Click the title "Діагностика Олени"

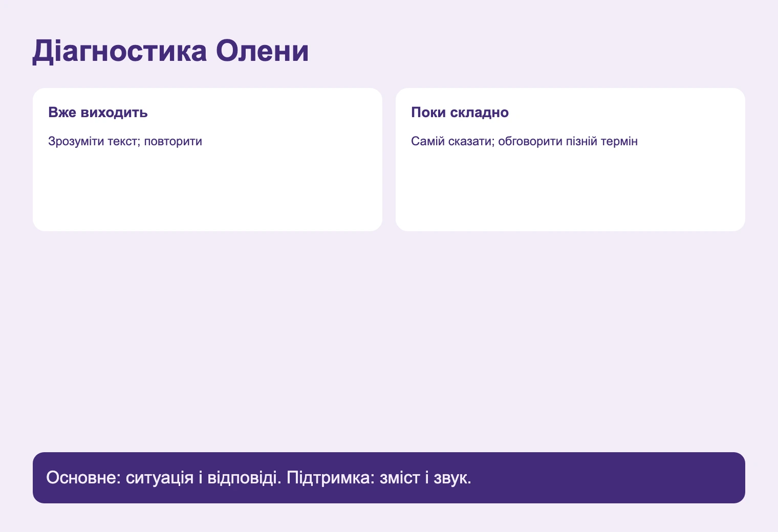170,51
